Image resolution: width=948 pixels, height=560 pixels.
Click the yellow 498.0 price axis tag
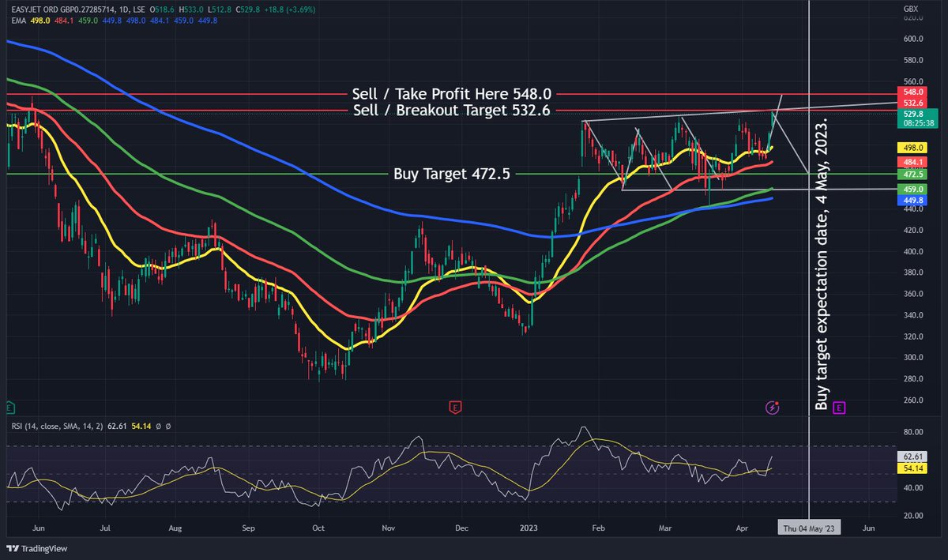tap(913, 148)
